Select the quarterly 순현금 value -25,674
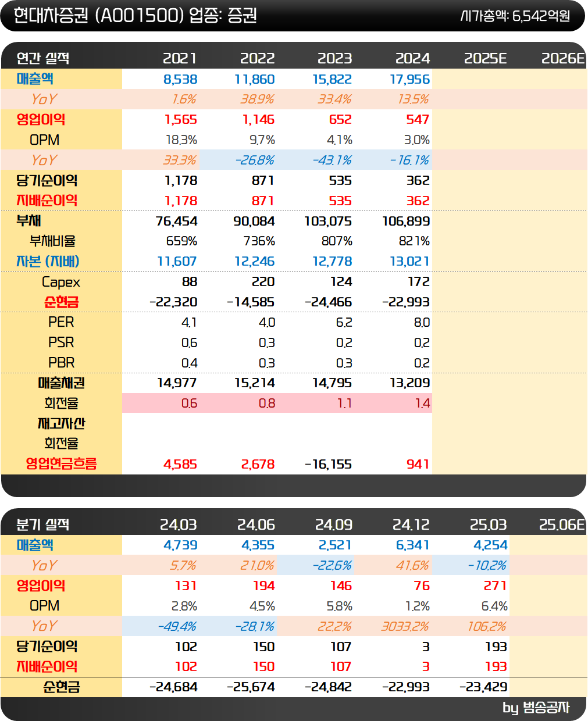 coord(251,687)
